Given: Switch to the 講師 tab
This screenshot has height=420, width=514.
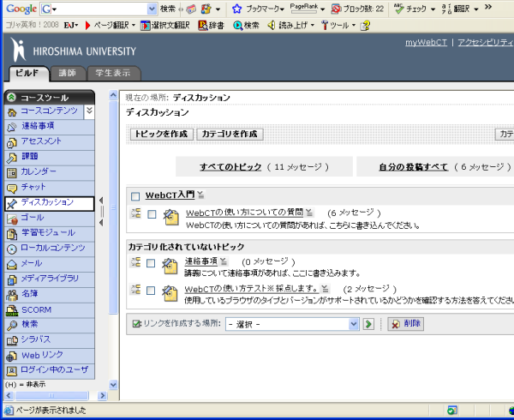Looking at the screenshot, I should coord(68,73).
